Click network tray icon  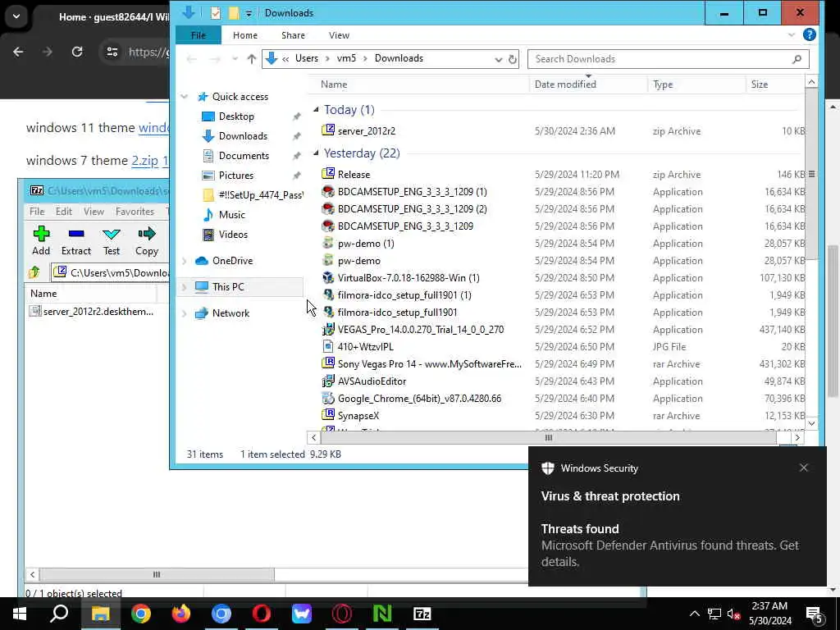pyautogui.click(x=714, y=614)
